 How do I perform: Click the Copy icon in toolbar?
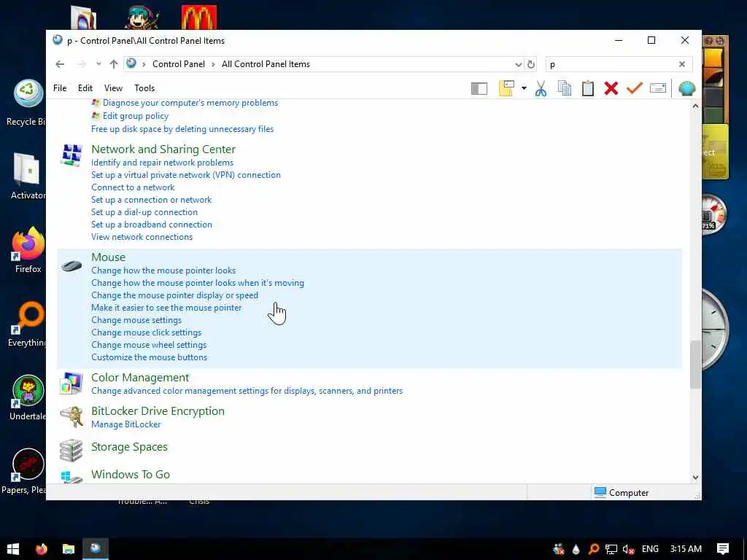click(x=565, y=88)
